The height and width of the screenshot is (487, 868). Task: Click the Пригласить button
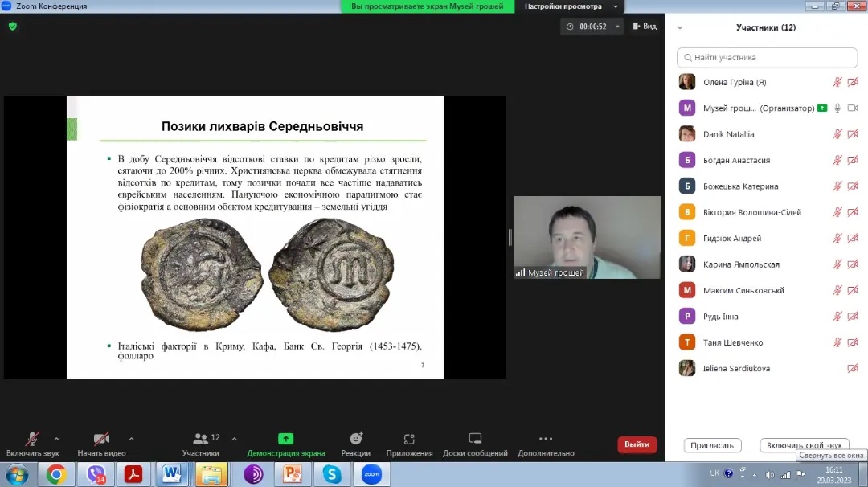pyautogui.click(x=712, y=445)
